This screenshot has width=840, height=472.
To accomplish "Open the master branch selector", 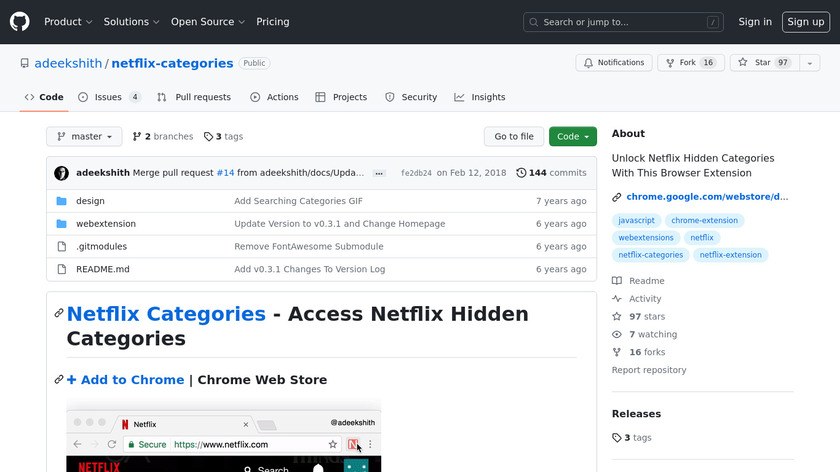I will [84, 137].
